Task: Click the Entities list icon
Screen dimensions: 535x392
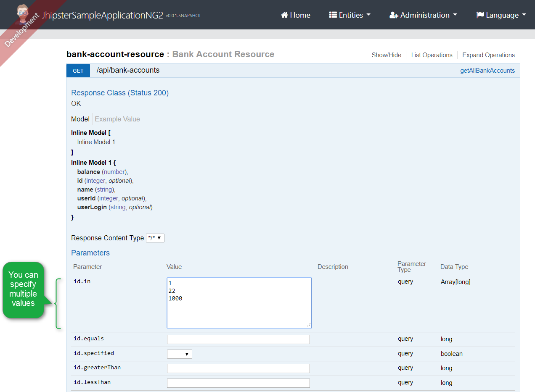Action: pyautogui.click(x=333, y=15)
